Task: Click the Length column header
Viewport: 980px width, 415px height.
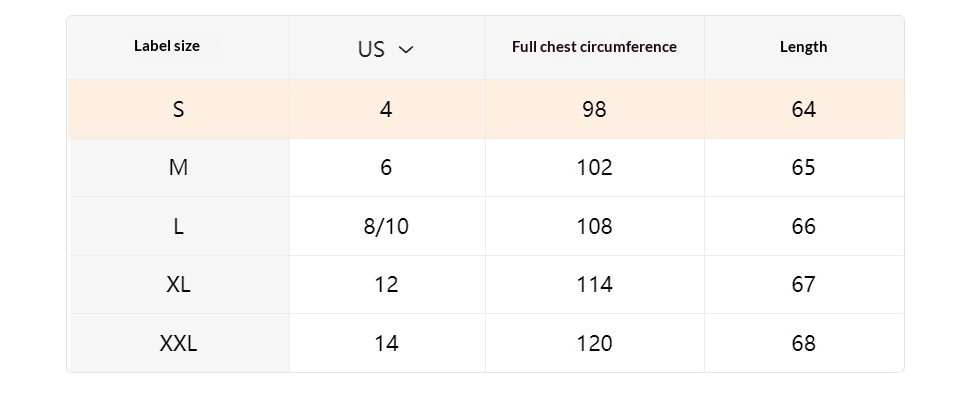Action: pos(803,47)
